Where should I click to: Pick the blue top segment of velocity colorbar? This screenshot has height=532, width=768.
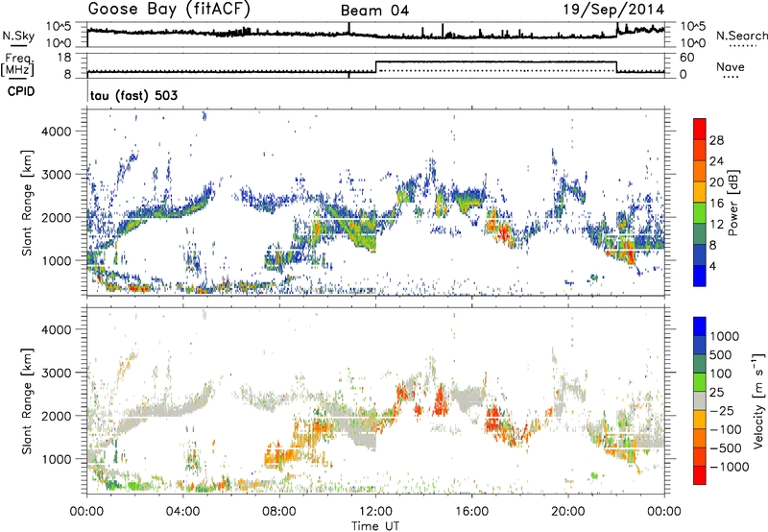pos(700,326)
